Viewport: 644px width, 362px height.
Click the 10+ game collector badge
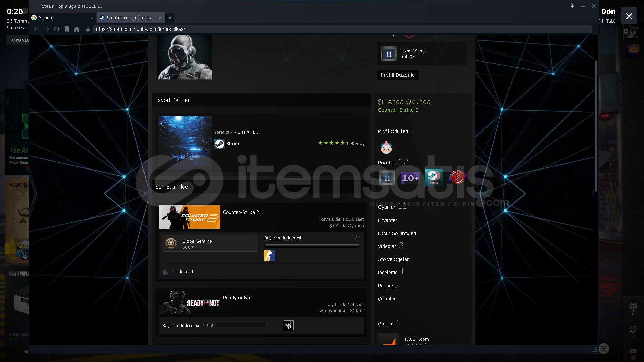(410, 178)
